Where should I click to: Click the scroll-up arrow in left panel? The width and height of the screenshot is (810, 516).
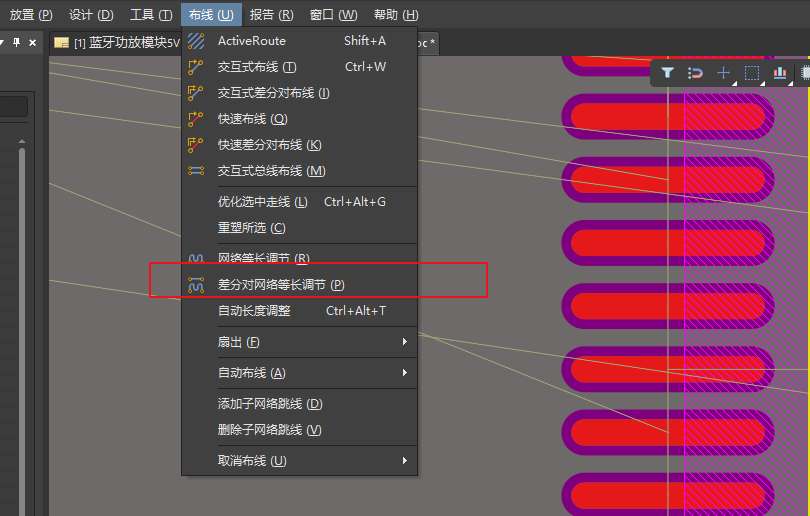tap(22, 141)
